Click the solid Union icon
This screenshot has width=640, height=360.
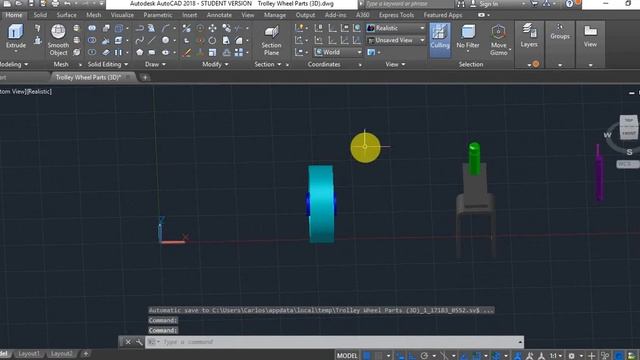92,28
